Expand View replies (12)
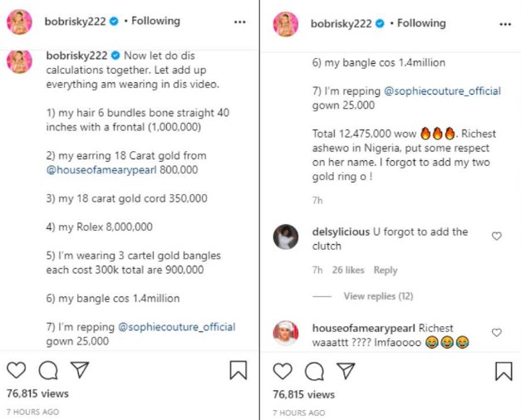The width and height of the screenshot is (521, 420). tap(378, 296)
